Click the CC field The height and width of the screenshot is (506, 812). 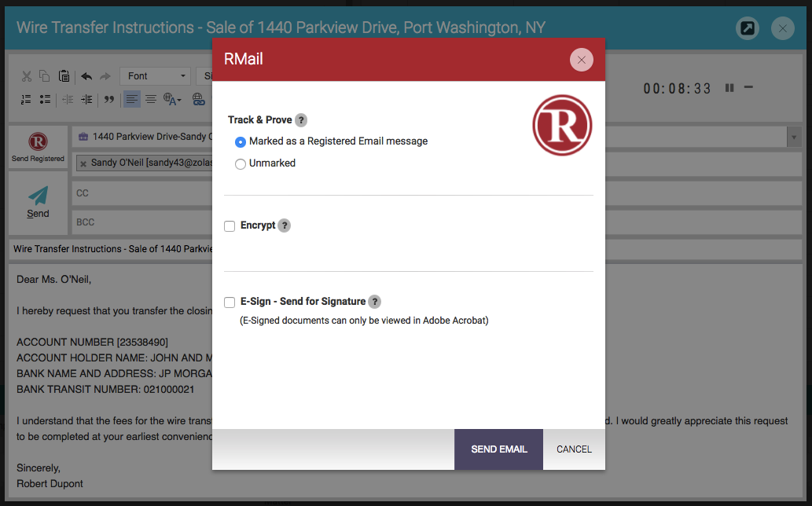tap(436, 193)
